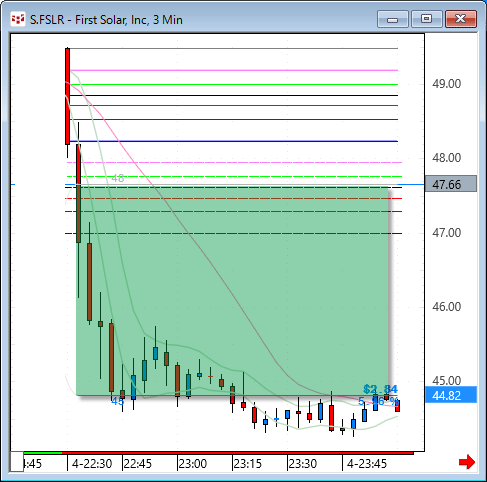Click the 47.00 price axis label

447,233
